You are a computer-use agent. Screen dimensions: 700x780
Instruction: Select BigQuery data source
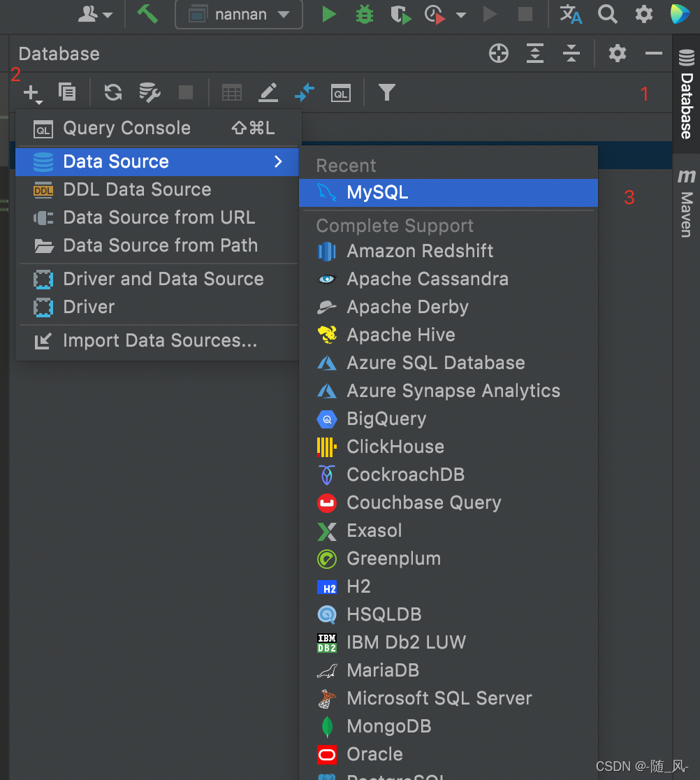(x=448, y=419)
